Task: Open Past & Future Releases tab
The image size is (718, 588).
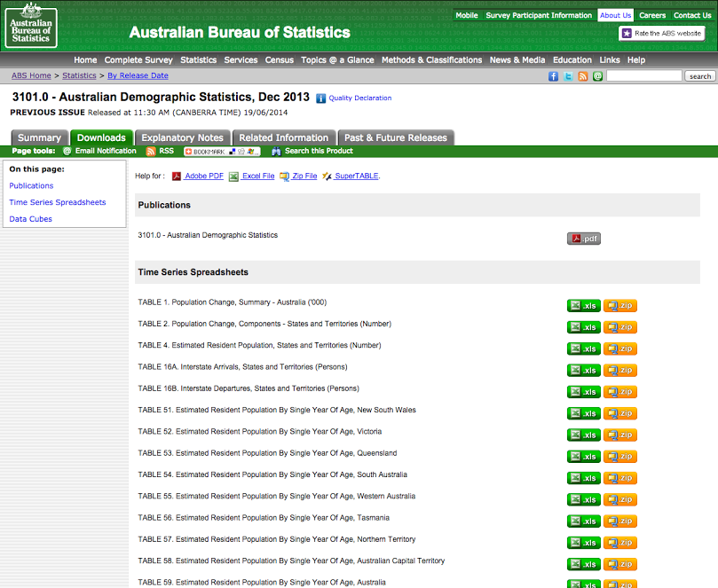Action: 396,137
